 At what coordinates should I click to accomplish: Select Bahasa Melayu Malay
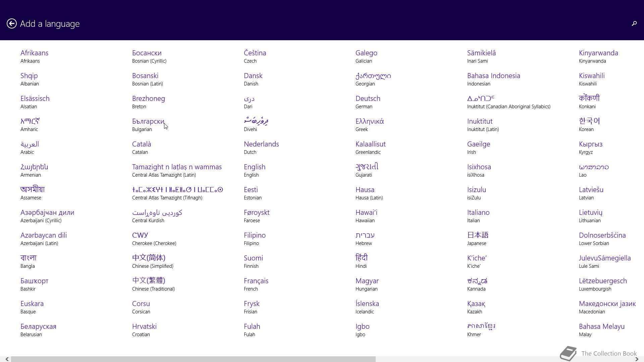pos(602,330)
